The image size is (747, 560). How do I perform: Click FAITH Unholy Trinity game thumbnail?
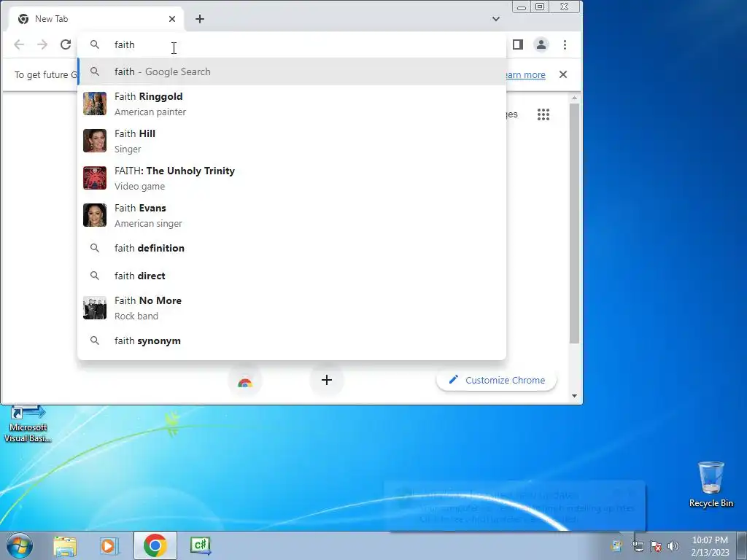coord(95,178)
